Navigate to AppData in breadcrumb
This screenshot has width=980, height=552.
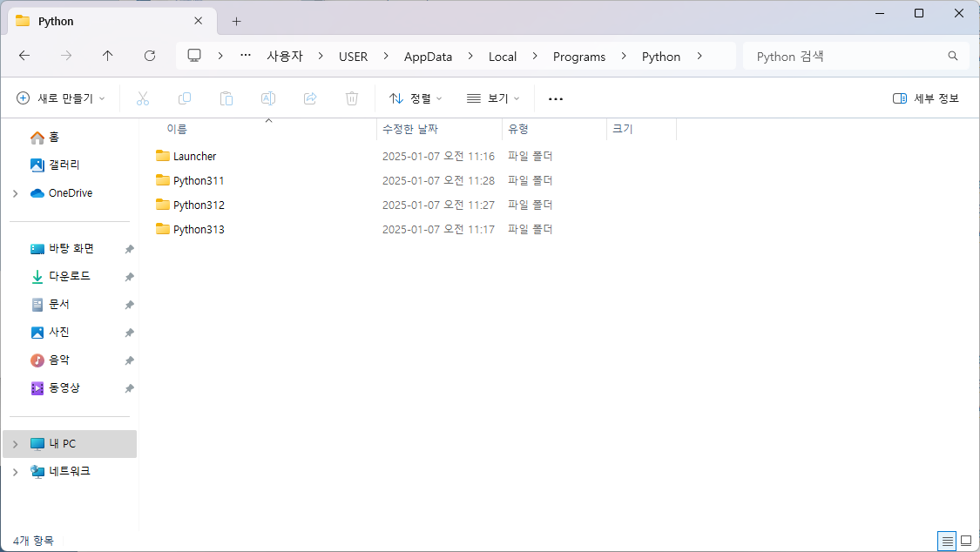point(428,57)
